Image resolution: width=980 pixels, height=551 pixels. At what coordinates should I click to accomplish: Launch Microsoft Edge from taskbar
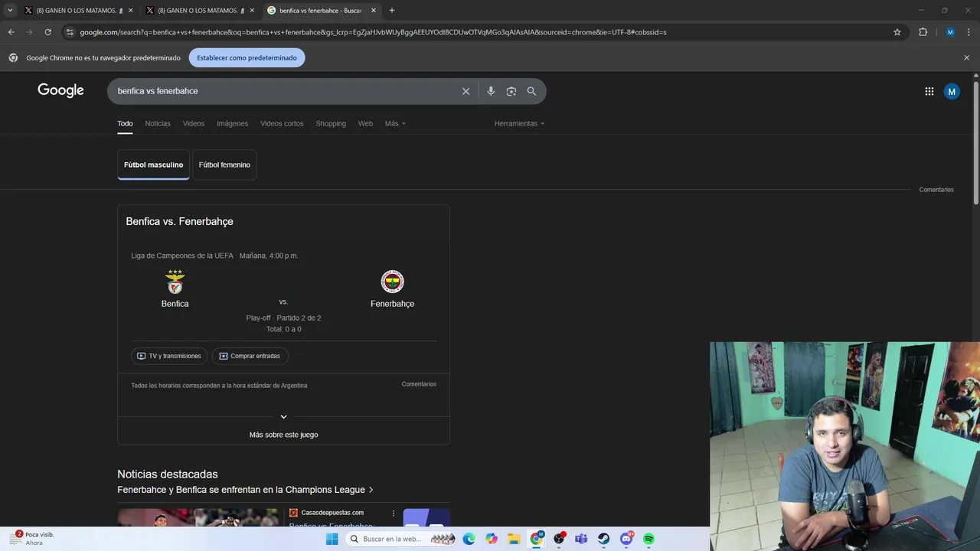coord(469,539)
